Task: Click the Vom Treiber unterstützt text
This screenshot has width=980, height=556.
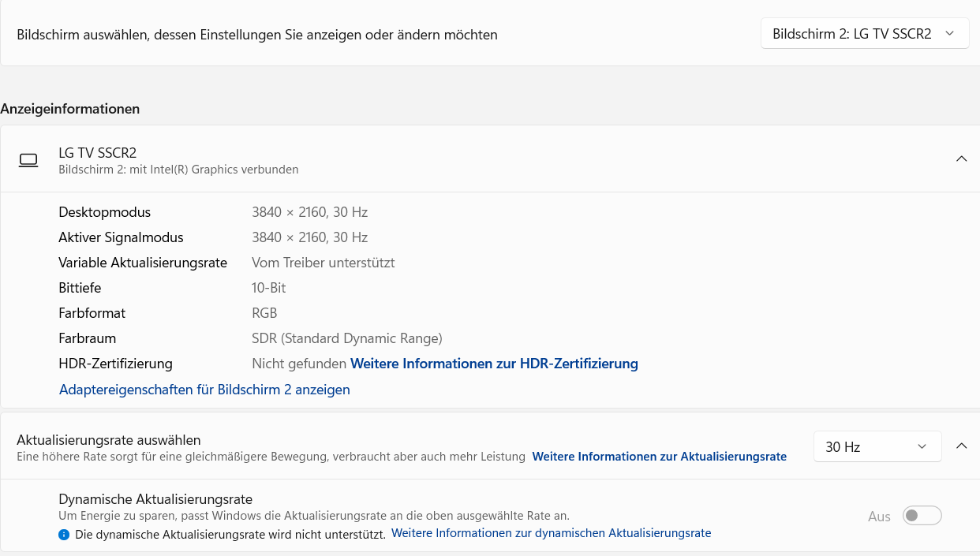Action: [323, 263]
